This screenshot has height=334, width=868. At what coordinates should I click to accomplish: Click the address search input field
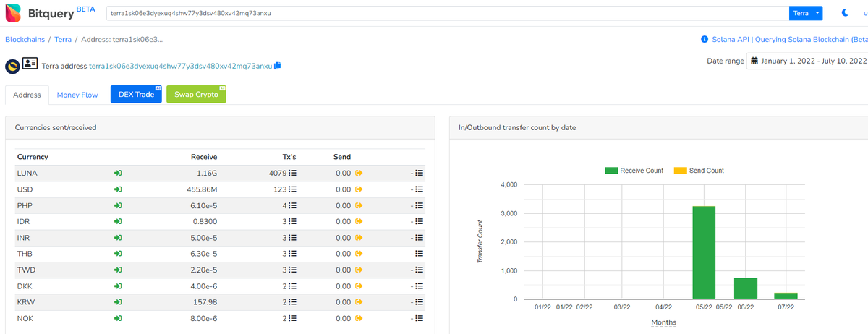(447, 13)
